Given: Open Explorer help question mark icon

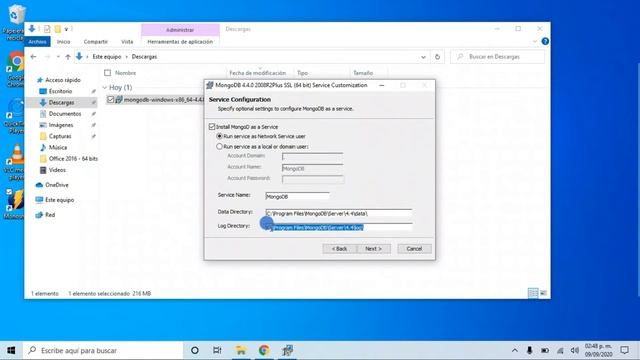Looking at the screenshot, I should (x=545, y=41).
